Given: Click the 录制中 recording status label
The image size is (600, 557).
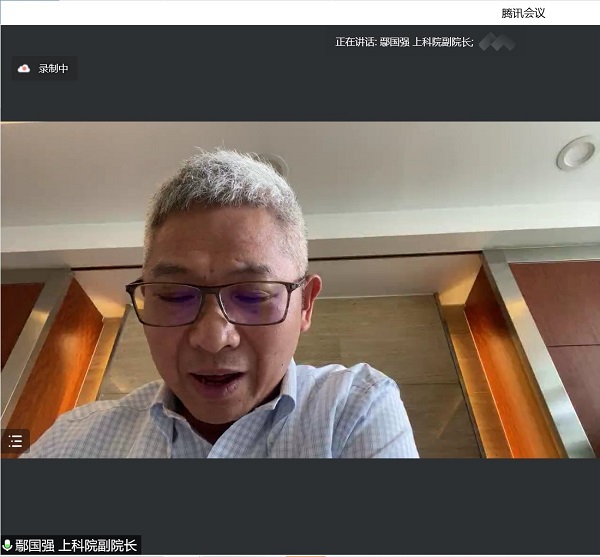Looking at the screenshot, I should pos(53,68).
